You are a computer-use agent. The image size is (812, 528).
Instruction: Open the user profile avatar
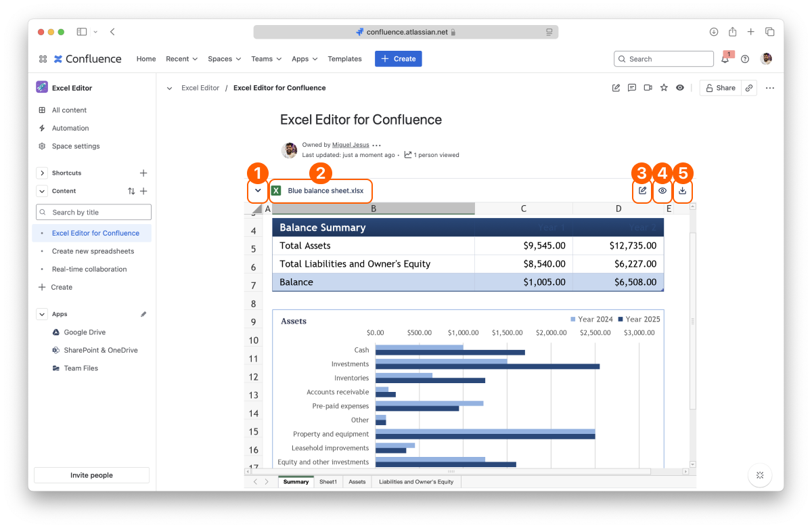(766, 59)
